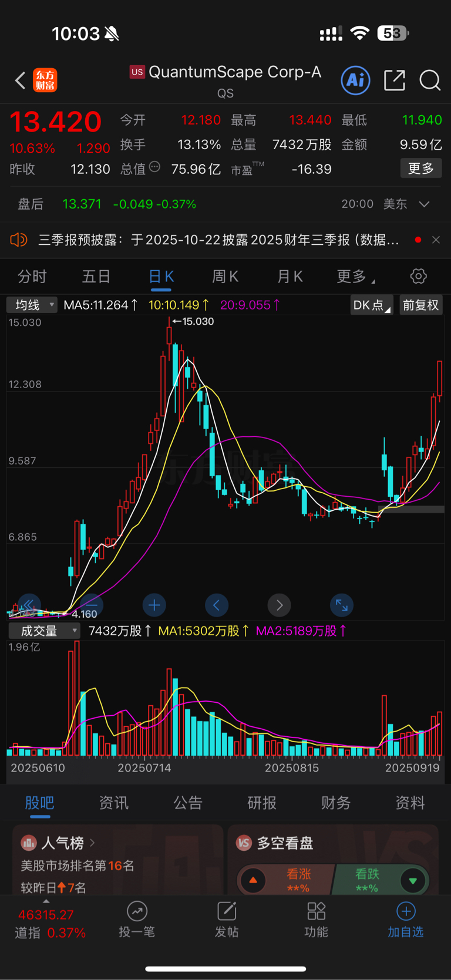
Task: Tap the 15.030 high price marker
Action: click(193, 321)
